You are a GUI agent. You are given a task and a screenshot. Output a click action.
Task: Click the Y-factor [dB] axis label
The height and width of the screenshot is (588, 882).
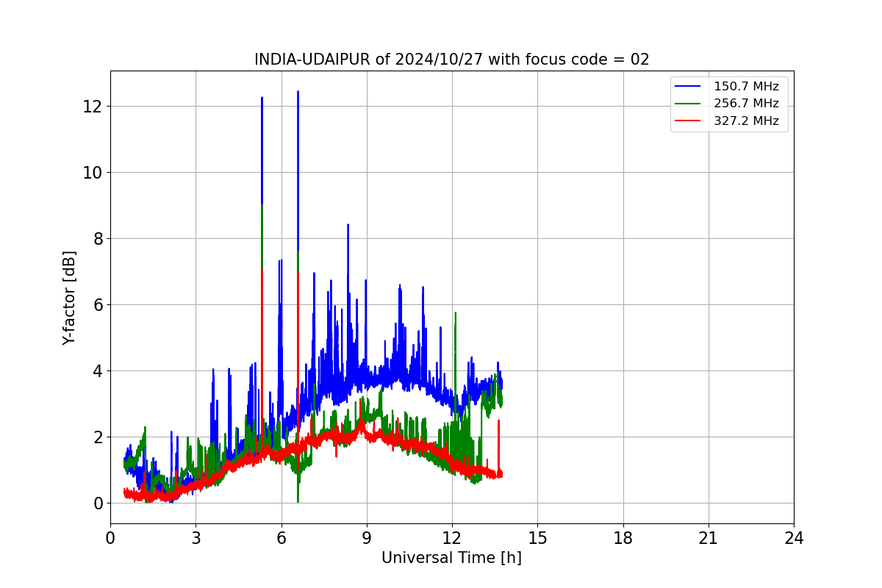pos(69,298)
